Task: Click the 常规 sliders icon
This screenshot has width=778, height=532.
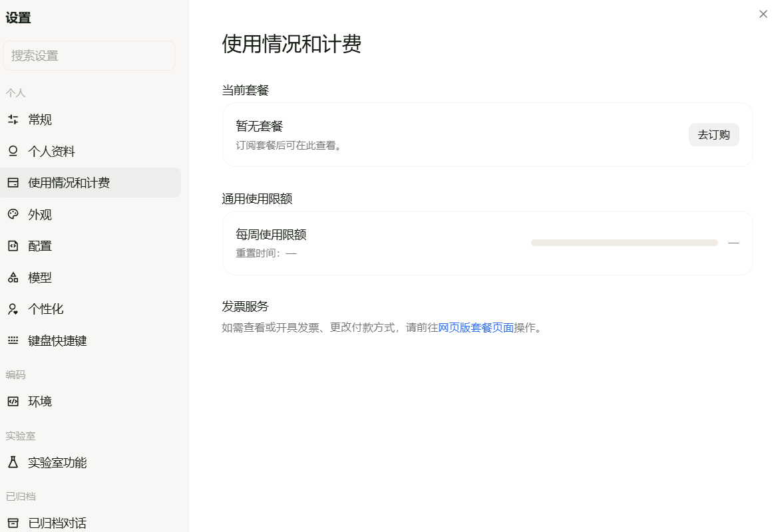Action: [13, 120]
